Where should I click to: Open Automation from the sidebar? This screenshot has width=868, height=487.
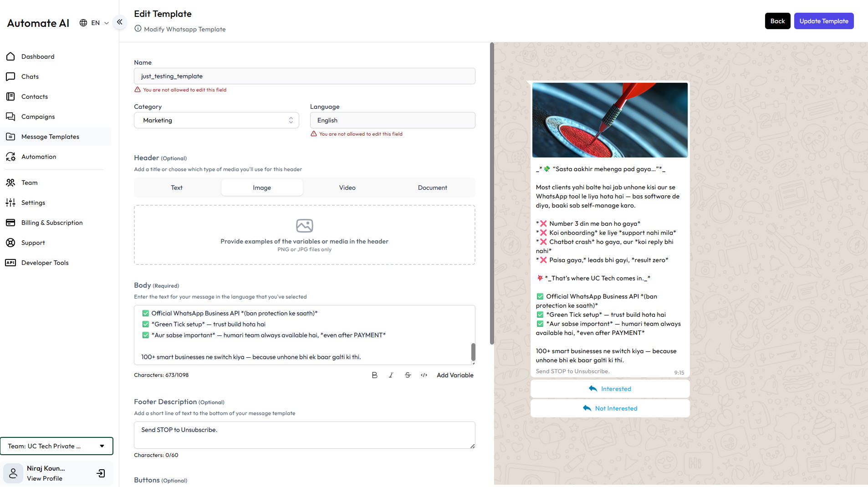coord(39,157)
